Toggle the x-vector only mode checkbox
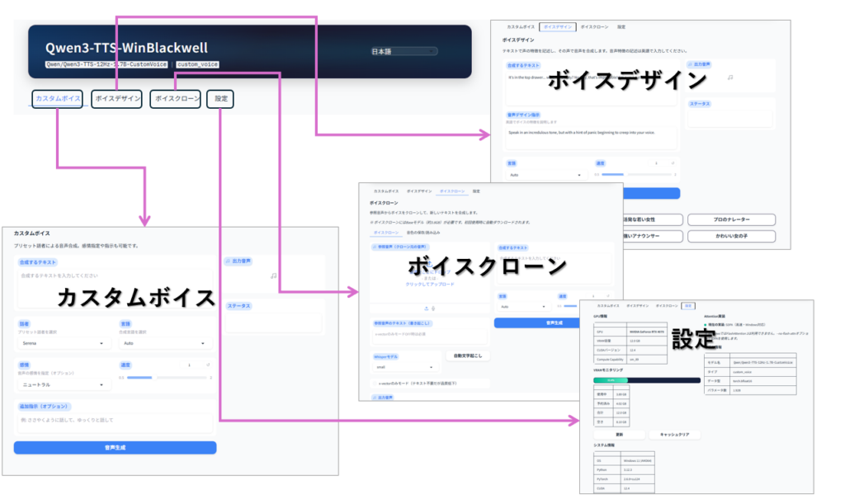 tap(374, 383)
